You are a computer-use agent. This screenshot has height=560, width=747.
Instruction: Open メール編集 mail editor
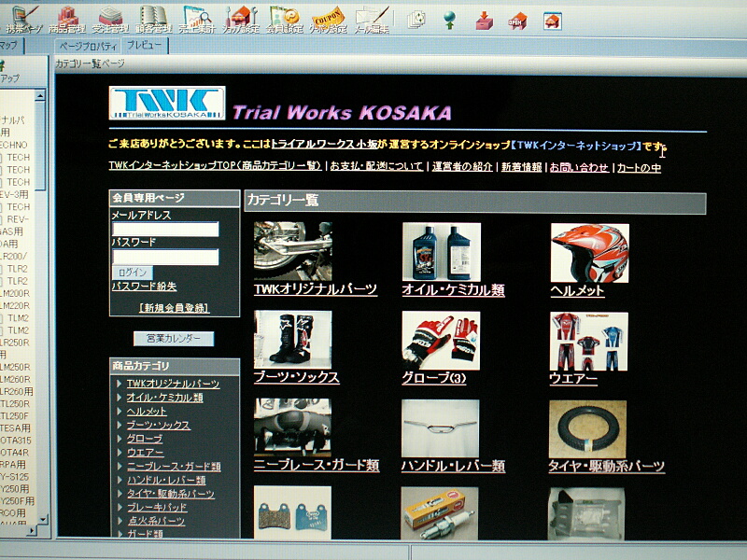(372, 19)
